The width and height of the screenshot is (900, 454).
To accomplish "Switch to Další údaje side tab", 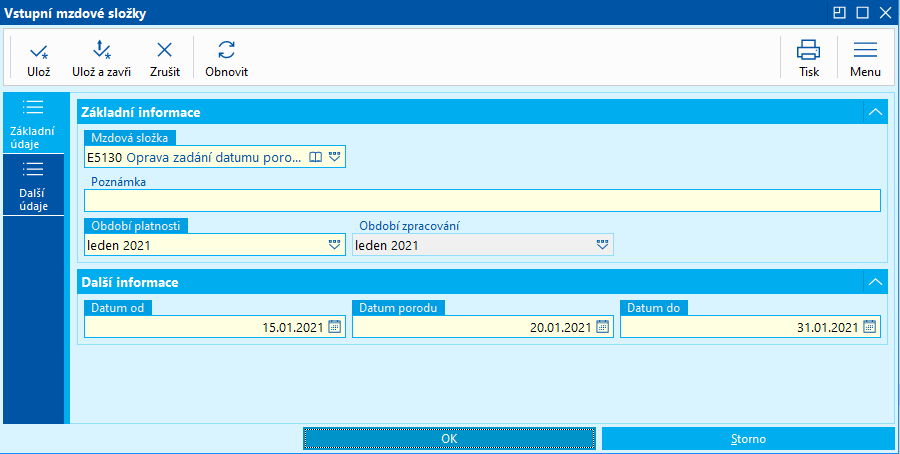I will coord(33,185).
